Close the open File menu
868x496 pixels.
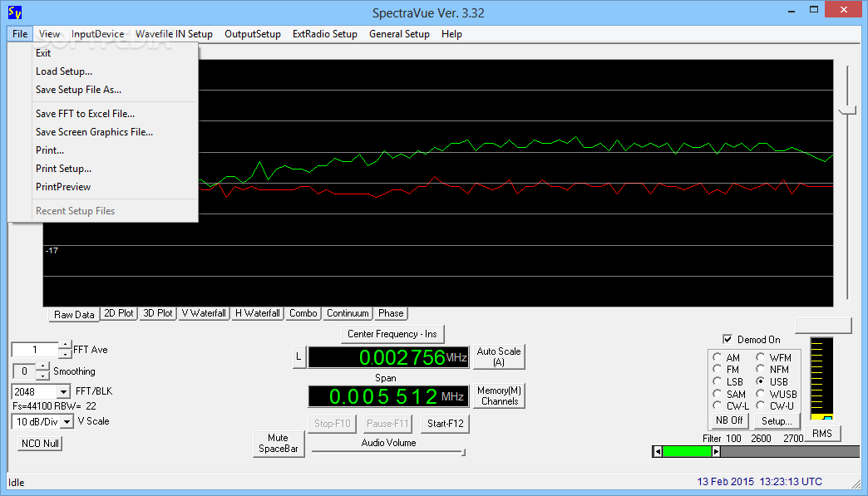(20, 34)
